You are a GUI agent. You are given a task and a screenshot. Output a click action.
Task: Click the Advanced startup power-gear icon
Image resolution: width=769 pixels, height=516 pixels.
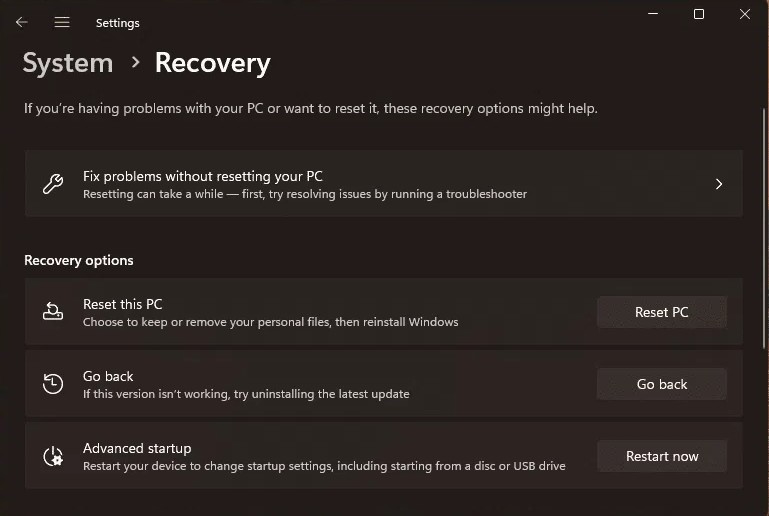(53, 456)
